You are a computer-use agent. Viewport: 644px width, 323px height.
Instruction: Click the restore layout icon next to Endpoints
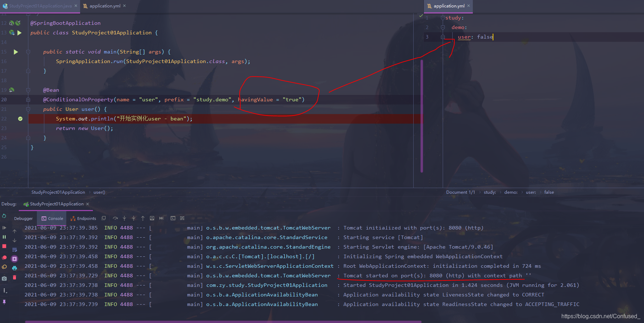coord(103,218)
